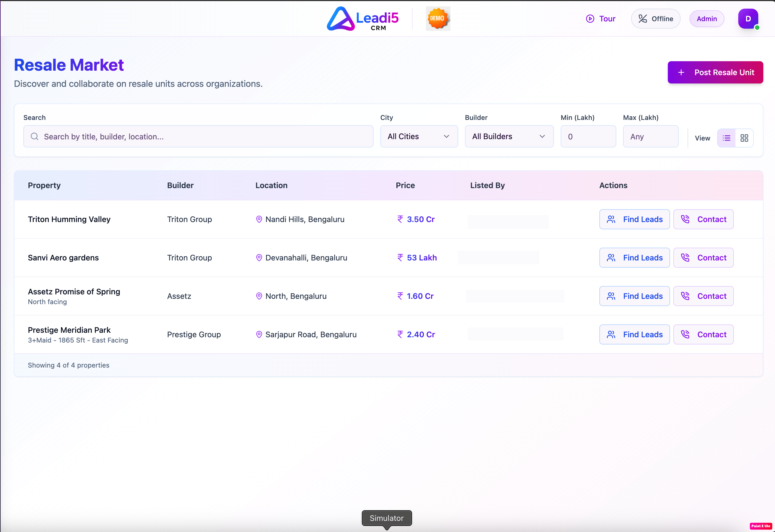Screen dimensions: 775x532
Task: Open the All Cities dropdown
Action: click(x=419, y=136)
